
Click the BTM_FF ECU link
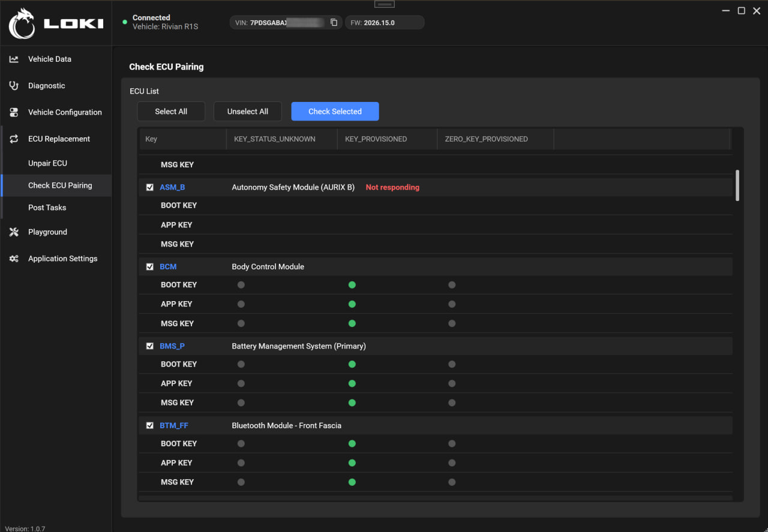(x=174, y=425)
